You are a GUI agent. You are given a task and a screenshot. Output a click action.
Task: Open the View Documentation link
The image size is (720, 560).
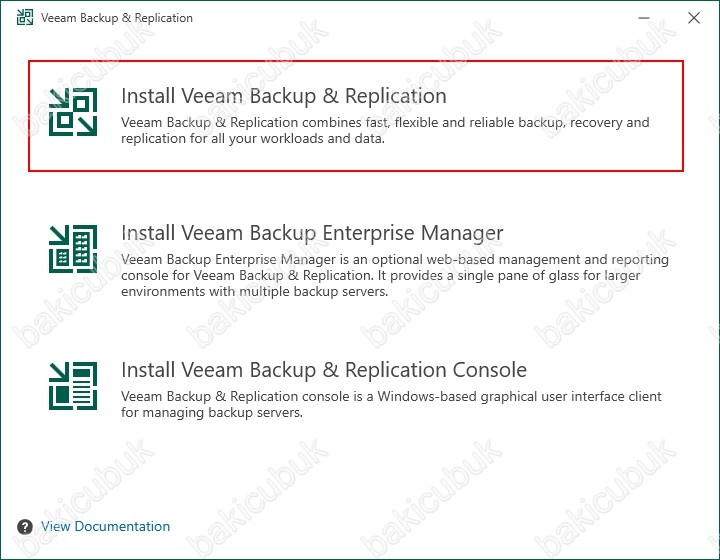(x=105, y=526)
